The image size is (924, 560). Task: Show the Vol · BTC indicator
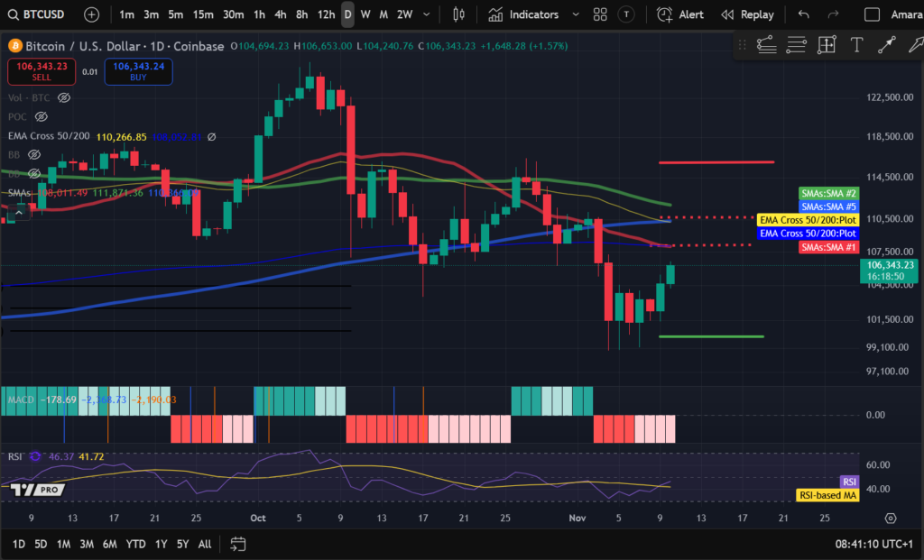[x=64, y=97]
